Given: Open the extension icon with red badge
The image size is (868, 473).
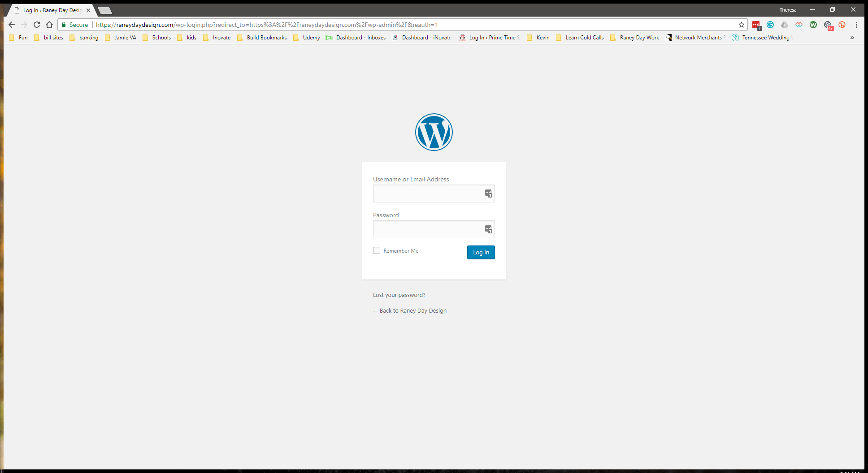Looking at the screenshot, I should pyautogui.click(x=828, y=25).
